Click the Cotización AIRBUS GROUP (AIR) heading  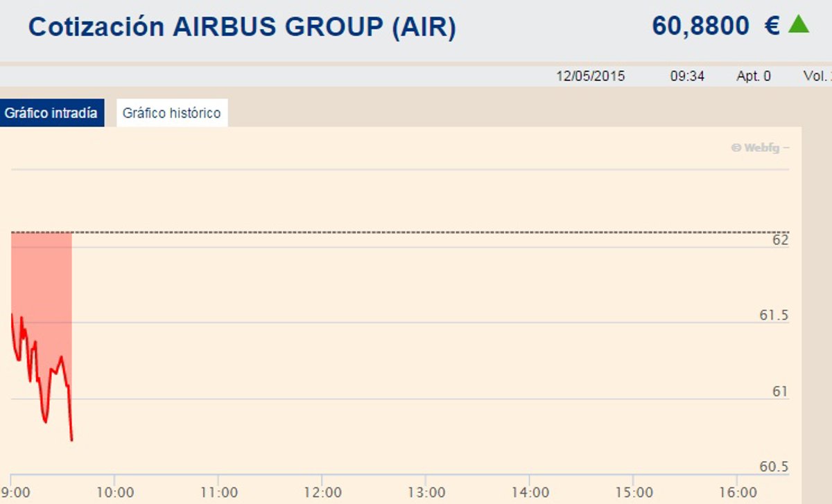[x=242, y=27]
